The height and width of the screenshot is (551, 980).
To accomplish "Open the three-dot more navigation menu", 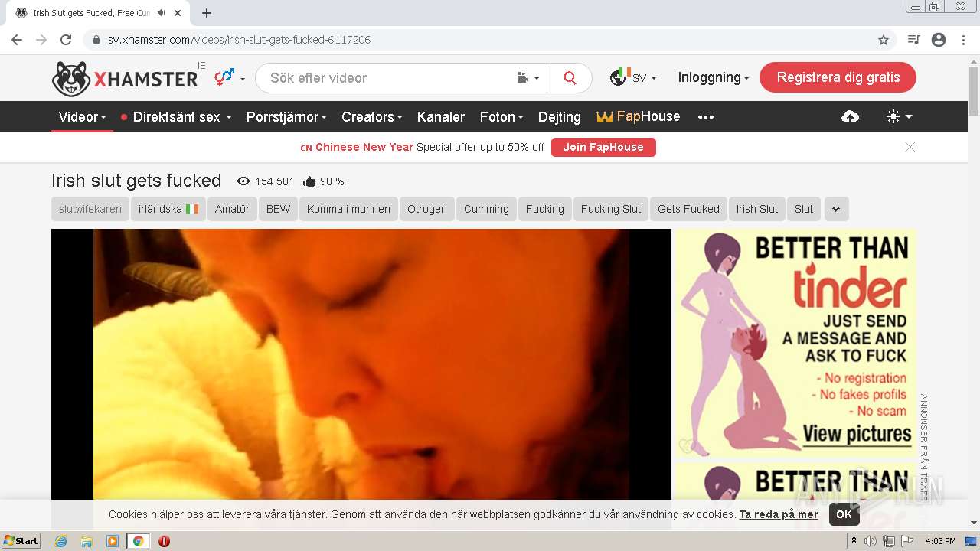I will [x=706, y=116].
